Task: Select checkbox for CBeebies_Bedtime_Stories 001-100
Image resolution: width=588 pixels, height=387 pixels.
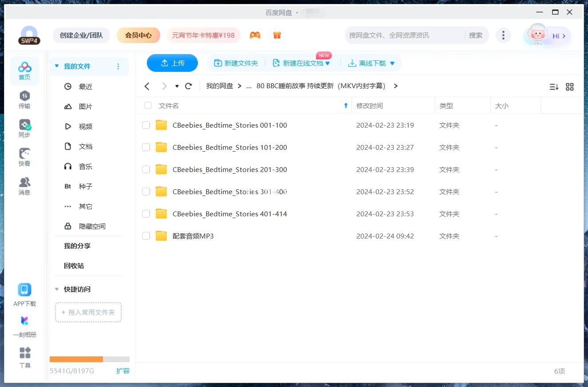Action: [x=146, y=125]
